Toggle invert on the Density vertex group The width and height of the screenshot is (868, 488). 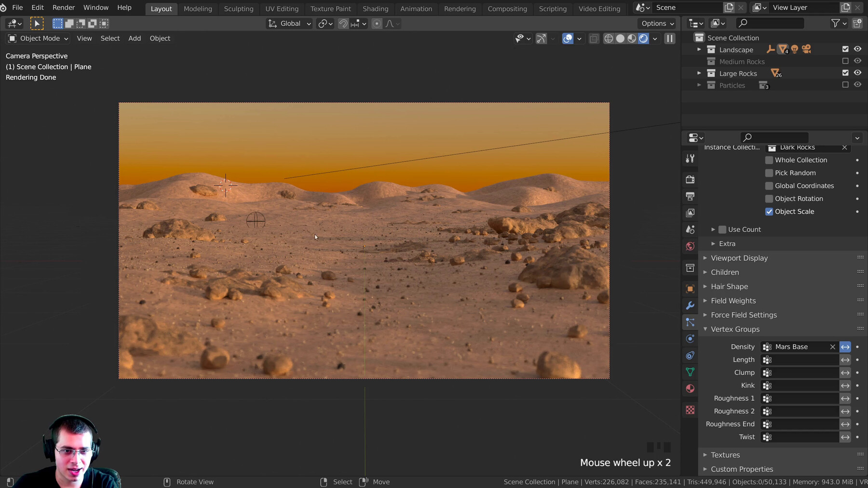point(845,347)
